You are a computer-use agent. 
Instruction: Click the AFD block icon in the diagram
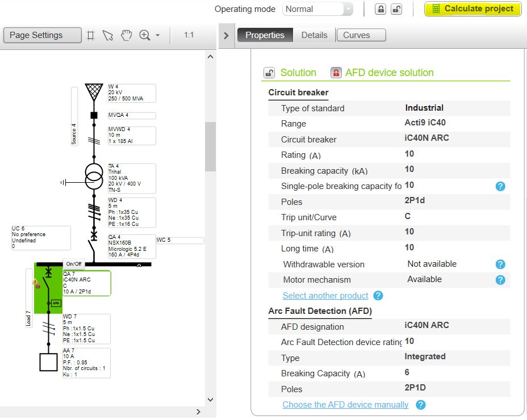click(56, 303)
